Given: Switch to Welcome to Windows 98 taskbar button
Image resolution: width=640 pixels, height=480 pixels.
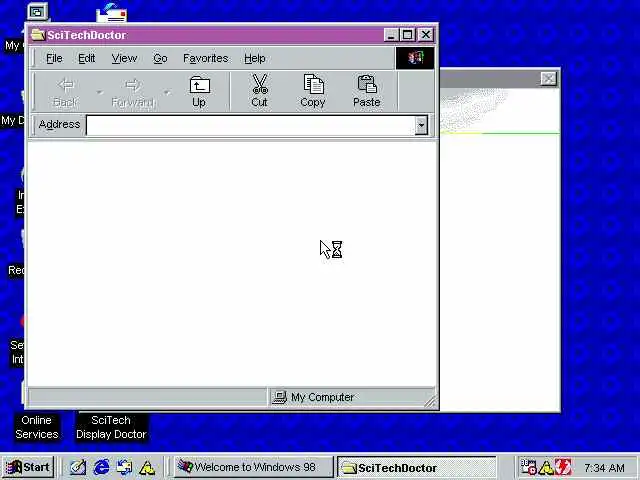Looking at the screenshot, I should point(253,467).
